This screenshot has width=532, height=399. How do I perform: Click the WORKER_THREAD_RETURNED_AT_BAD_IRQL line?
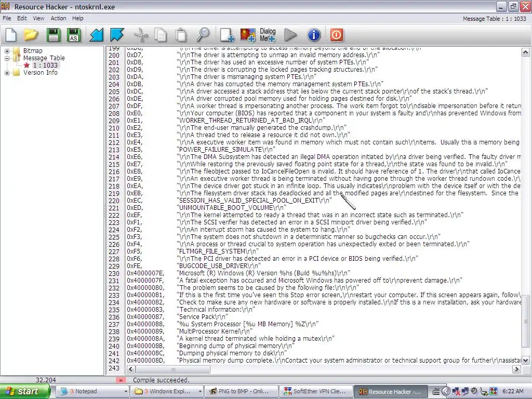(251, 121)
